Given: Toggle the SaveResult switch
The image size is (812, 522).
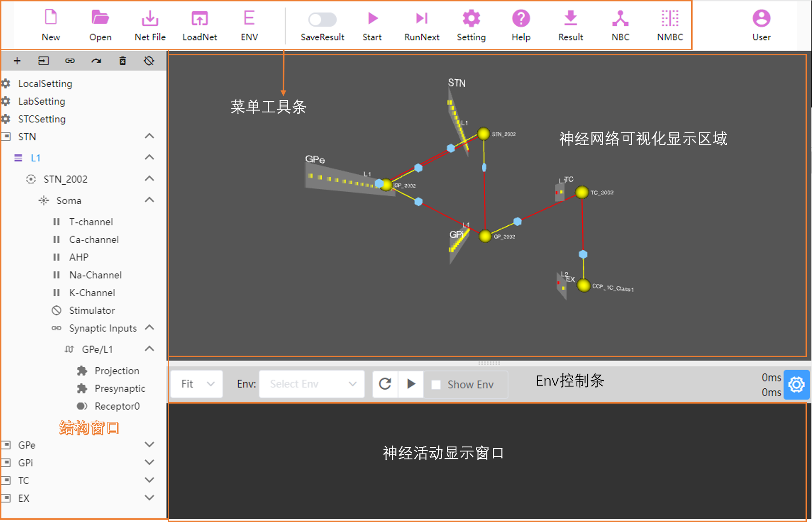Looking at the screenshot, I should point(322,19).
